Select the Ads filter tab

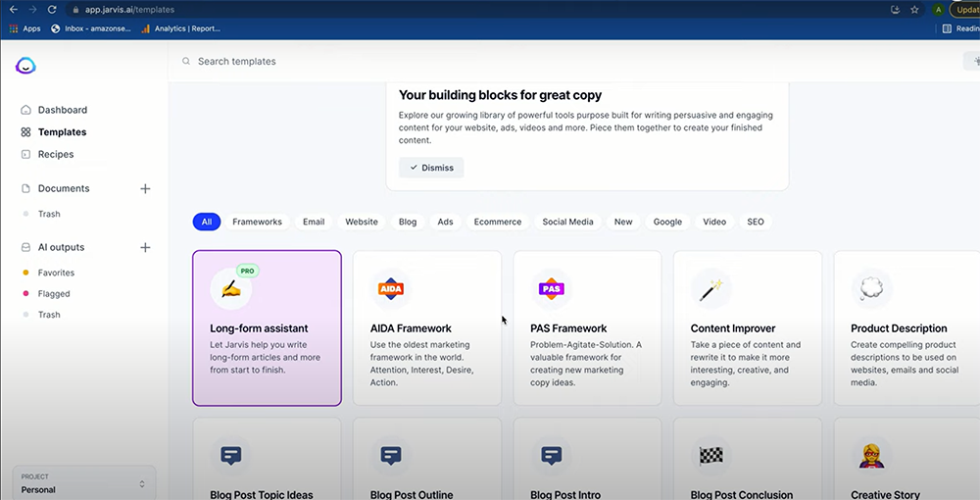click(445, 222)
